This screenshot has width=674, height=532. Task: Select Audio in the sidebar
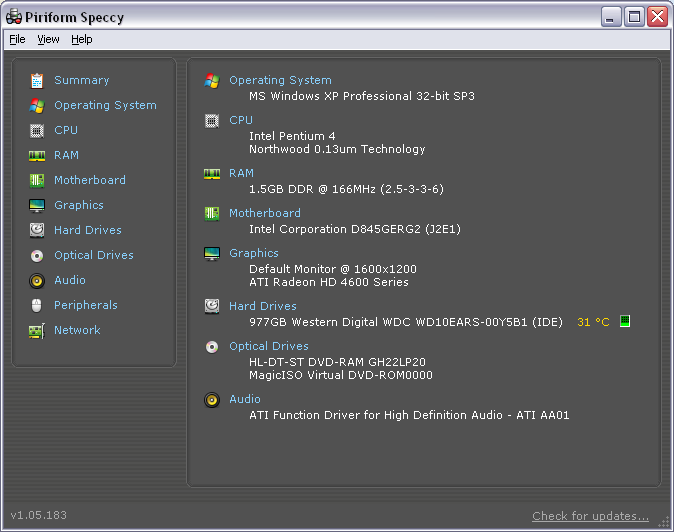[70, 280]
